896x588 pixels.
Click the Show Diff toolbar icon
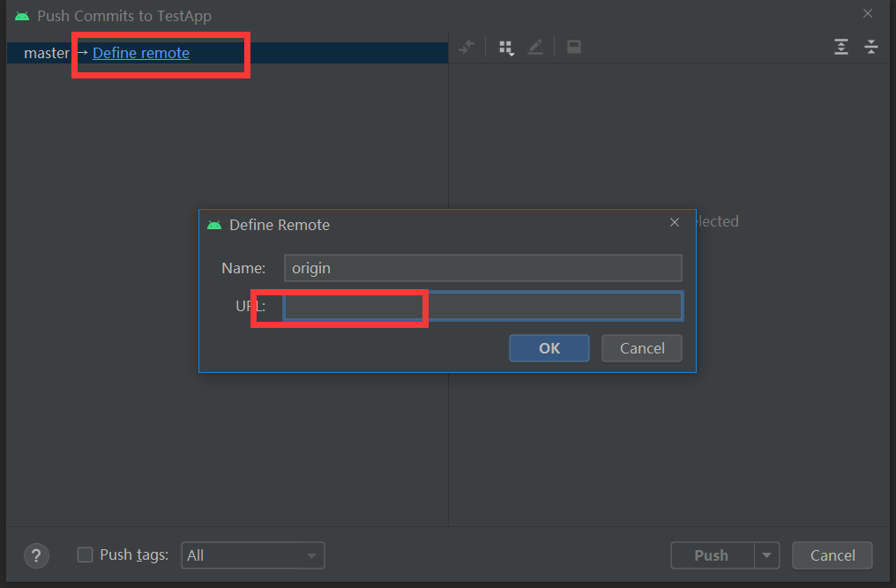point(467,47)
